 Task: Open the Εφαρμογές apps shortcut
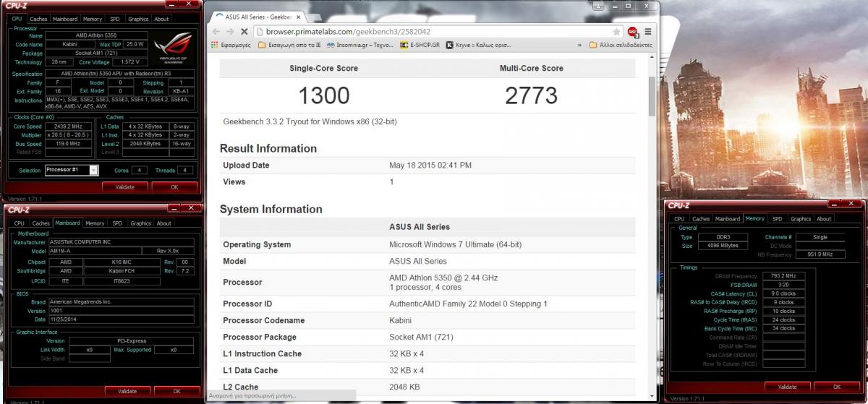coord(231,45)
